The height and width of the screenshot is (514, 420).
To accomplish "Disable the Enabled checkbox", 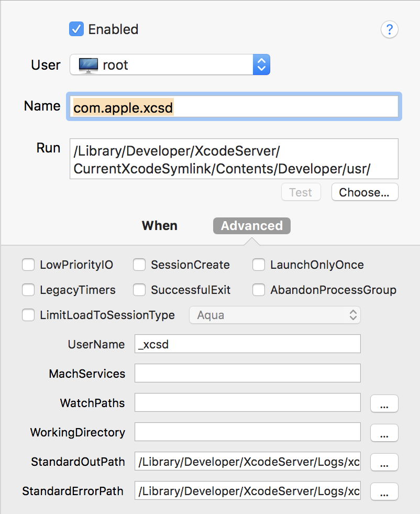I will pos(76,29).
